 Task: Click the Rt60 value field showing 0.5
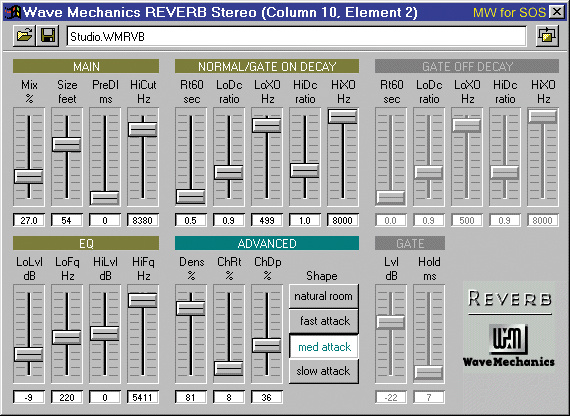(191, 220)
